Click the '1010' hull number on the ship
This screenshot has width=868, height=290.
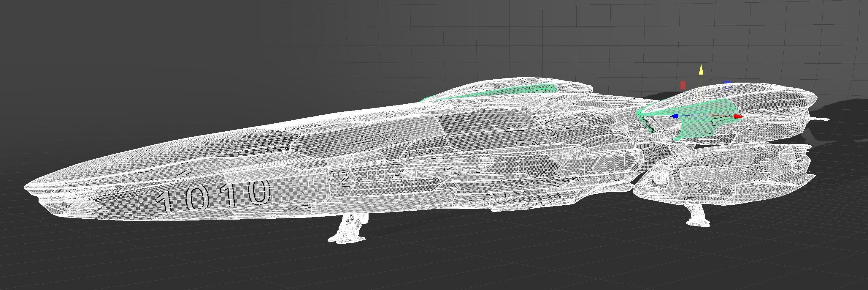[213, 197]
